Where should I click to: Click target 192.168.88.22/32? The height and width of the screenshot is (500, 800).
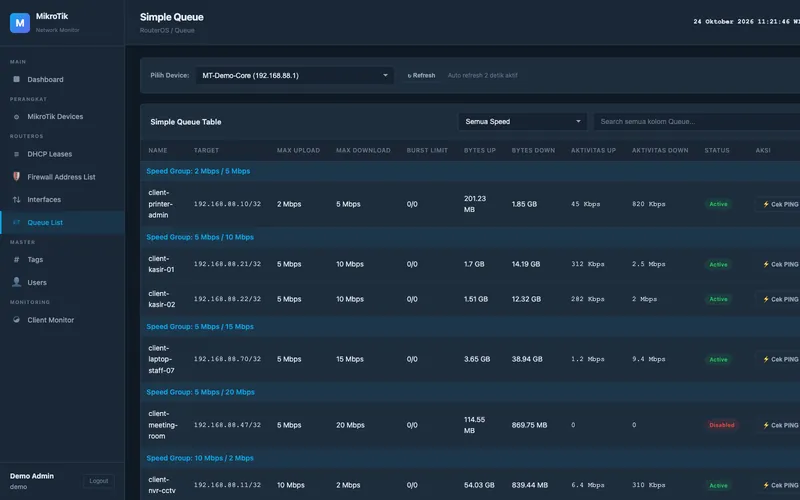227,299
